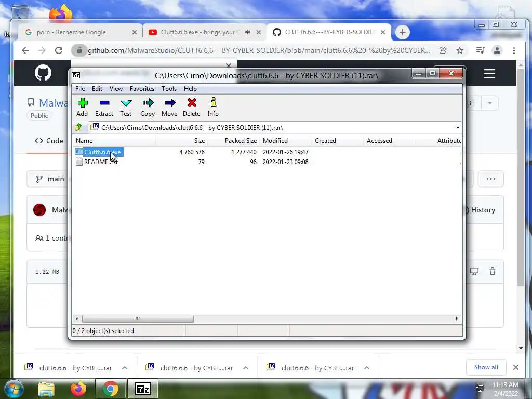The height and width of the screenshot is (399, 532).
Task: Click the GitHub dropdown arrow beside the repo counter
Action: coord(489,103)
